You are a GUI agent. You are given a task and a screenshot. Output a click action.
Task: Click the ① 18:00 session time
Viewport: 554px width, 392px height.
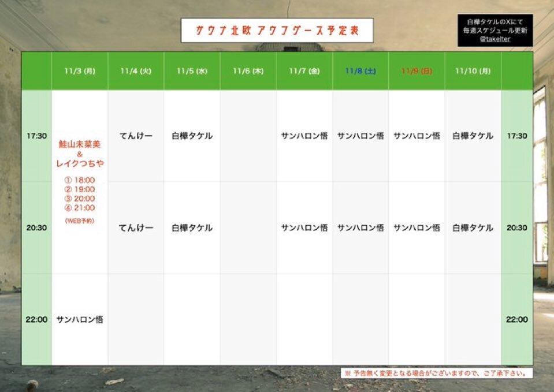click(x=80, y=180)
